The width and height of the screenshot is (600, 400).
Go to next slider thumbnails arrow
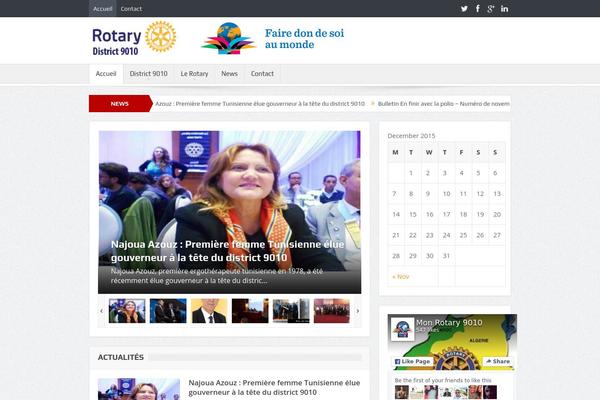tap(358, 311)
